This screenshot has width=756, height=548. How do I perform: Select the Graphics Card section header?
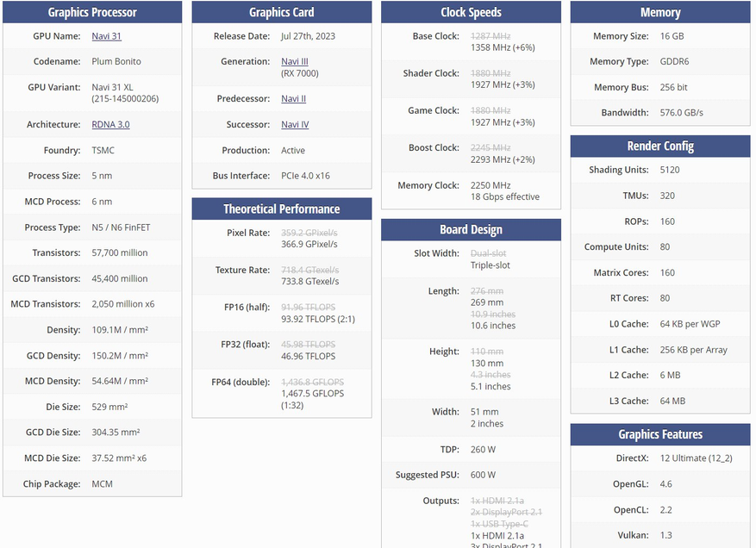tap(282, 12)
